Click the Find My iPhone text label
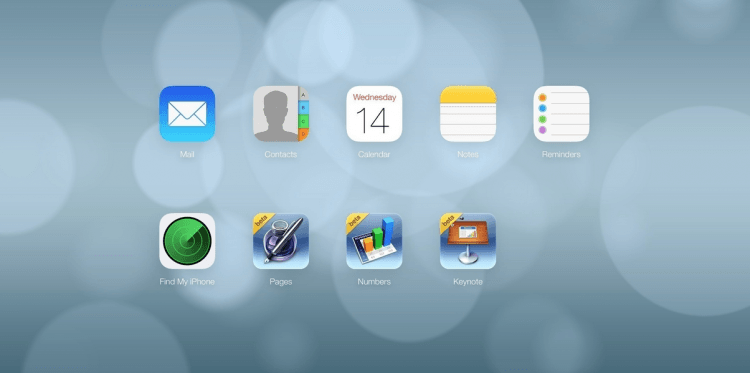 187,282
